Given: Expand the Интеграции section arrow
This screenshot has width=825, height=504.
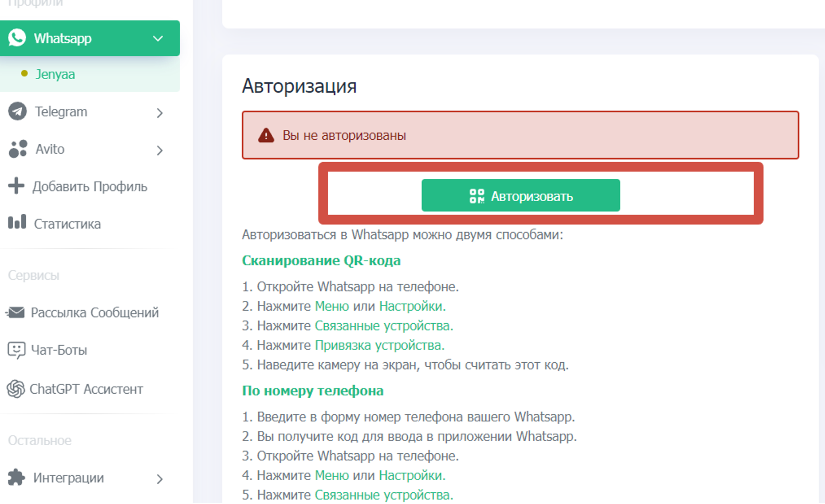Looking at the screenshot, I should pos(160,479).
